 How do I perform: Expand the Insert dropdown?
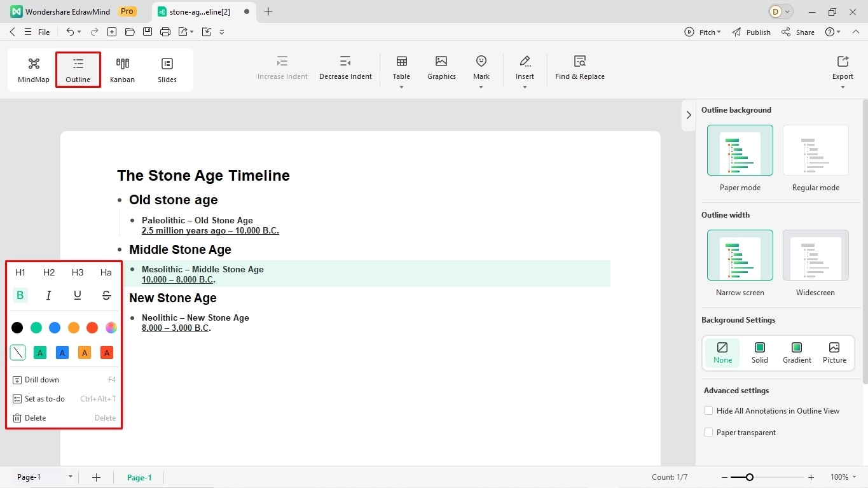click(525, 87)
